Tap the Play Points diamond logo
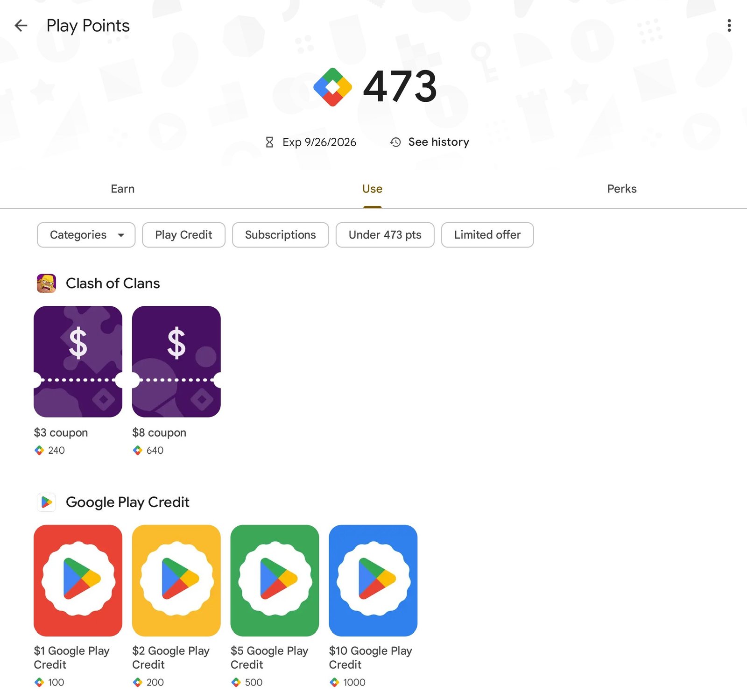The height and width of the screenshot is (700, 747). click(x=332, y=87)
